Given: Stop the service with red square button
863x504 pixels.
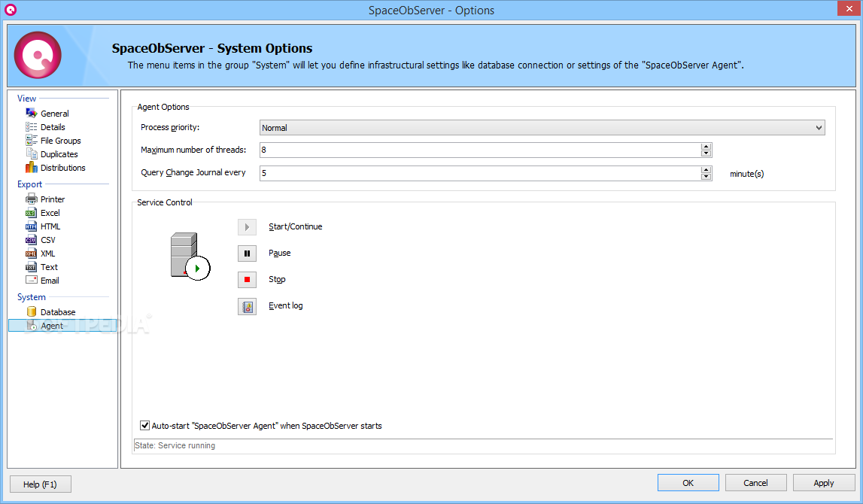Looking at the screenshot, I should tap(247, 280).
